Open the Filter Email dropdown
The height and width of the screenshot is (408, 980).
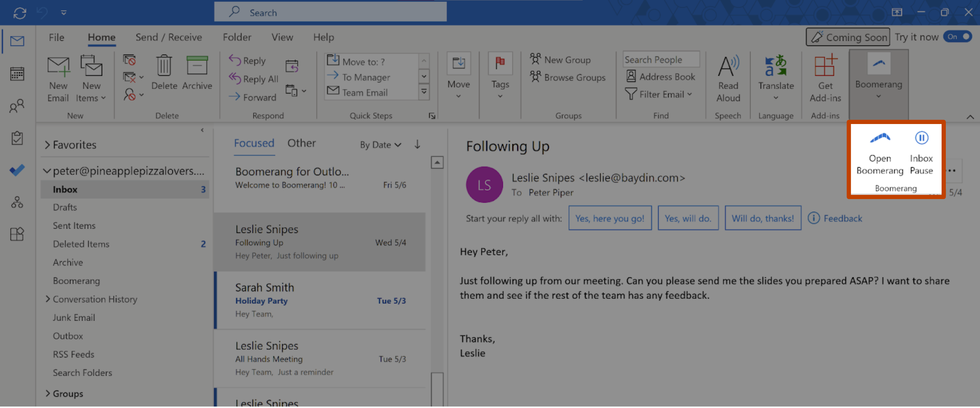click(x=659, y=94)
